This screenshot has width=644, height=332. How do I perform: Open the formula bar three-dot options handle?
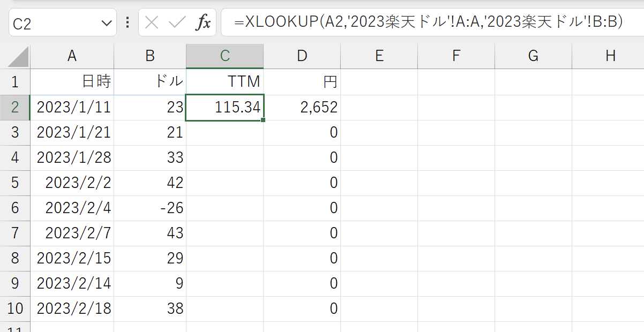point(128,22)
